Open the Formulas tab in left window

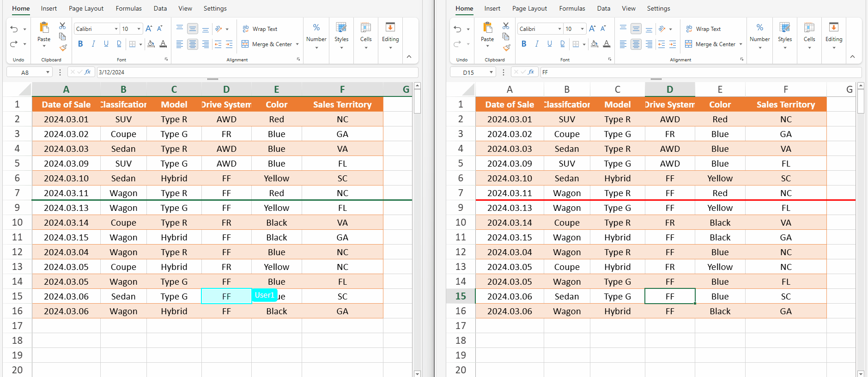tap(129, 8)
